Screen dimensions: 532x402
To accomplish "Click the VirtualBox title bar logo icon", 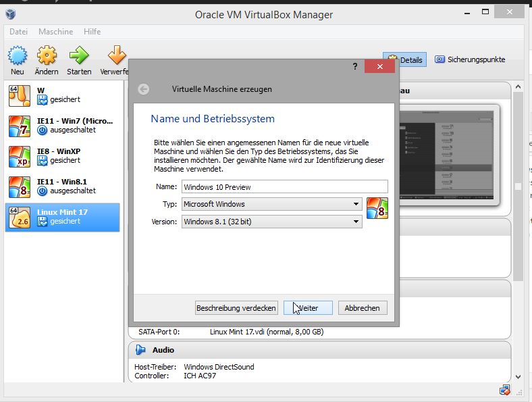I will [11, 14].
